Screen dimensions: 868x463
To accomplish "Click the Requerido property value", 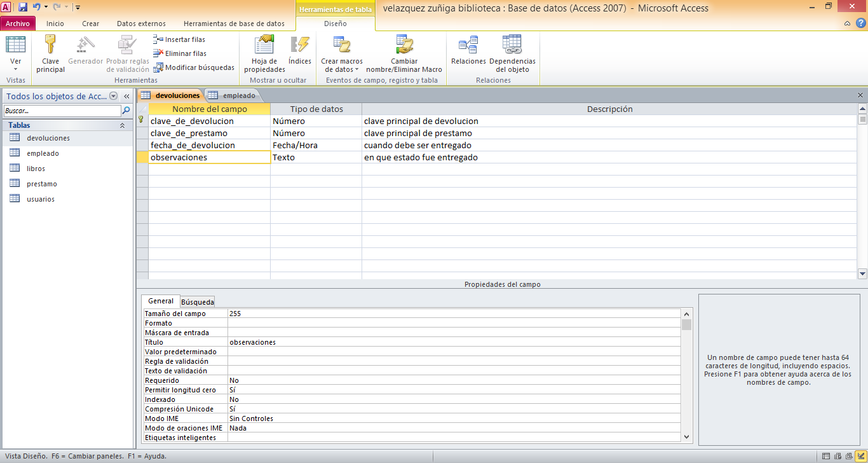I will coord(454,380).
